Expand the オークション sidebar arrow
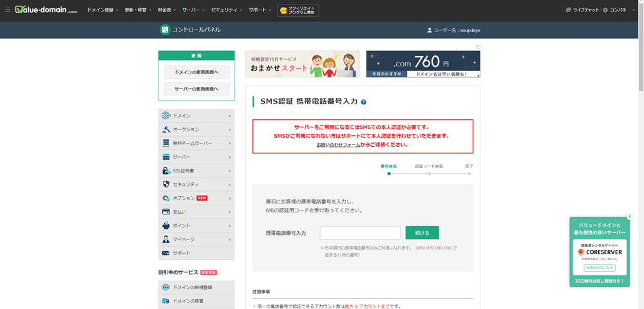The width and height of the screenshot is (644, 309). [x=230, y=129]
